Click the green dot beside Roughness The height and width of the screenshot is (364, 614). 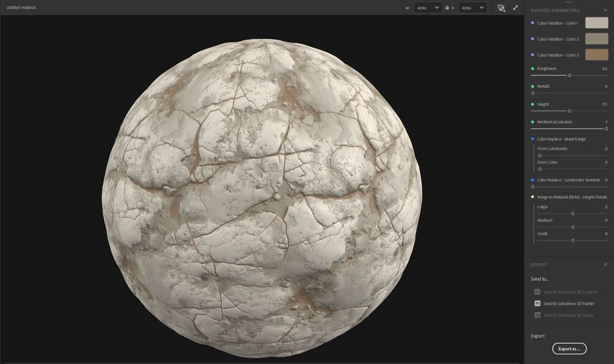pyautogui.click(x=532, y=68)
